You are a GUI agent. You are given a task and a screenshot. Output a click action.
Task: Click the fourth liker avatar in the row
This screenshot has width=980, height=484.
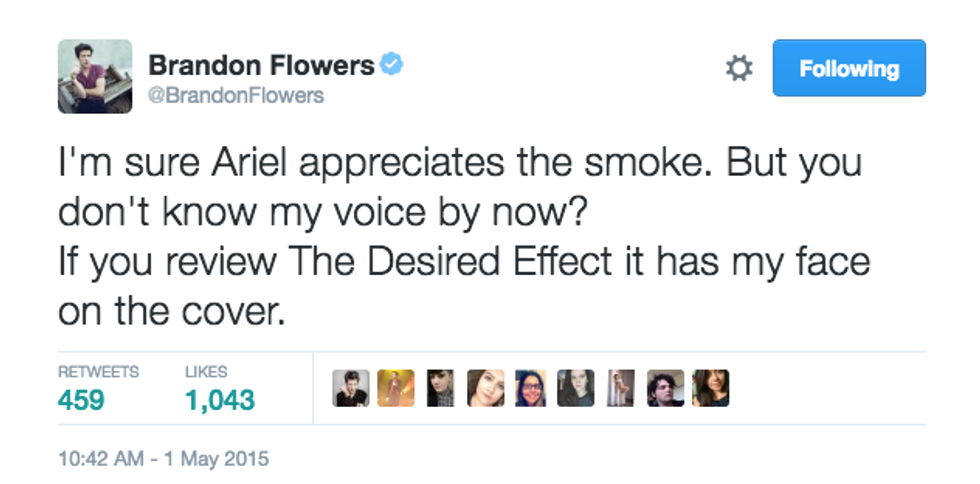(x=486, y=388)
